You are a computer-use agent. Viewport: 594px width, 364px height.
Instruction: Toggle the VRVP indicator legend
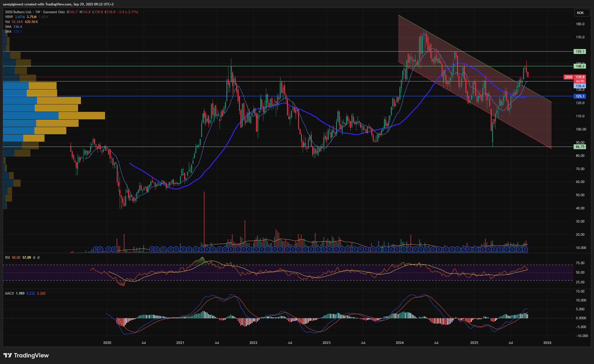(x=9, y=17)
